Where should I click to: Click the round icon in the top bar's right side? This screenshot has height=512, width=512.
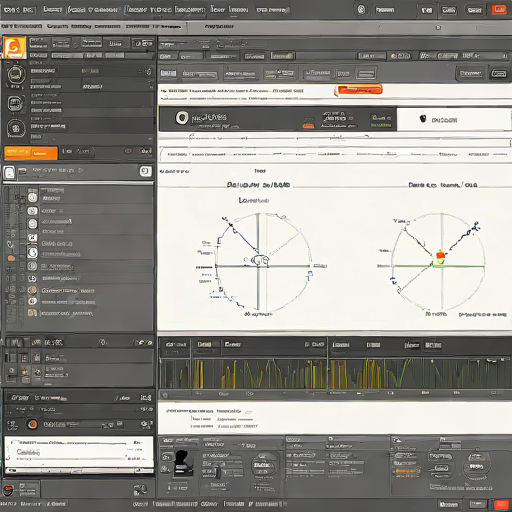click(x=361, y=9)
